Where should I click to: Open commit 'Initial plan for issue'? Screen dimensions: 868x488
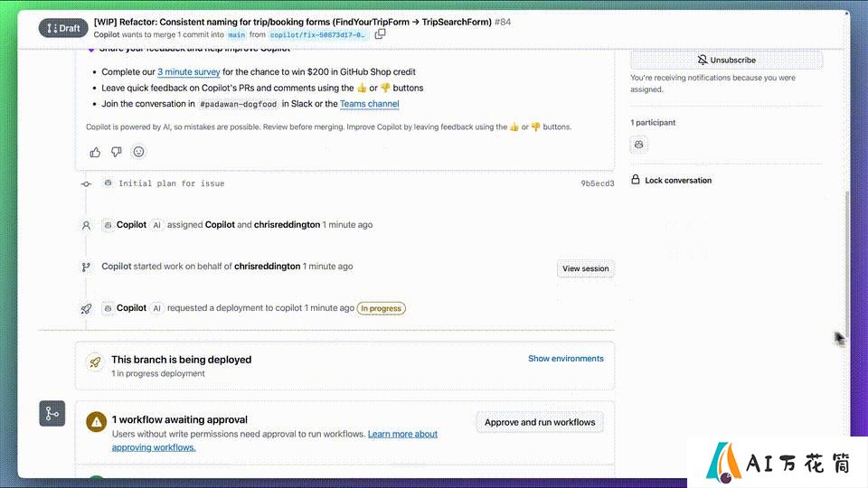pyautogui.click(x=172, y=183)
